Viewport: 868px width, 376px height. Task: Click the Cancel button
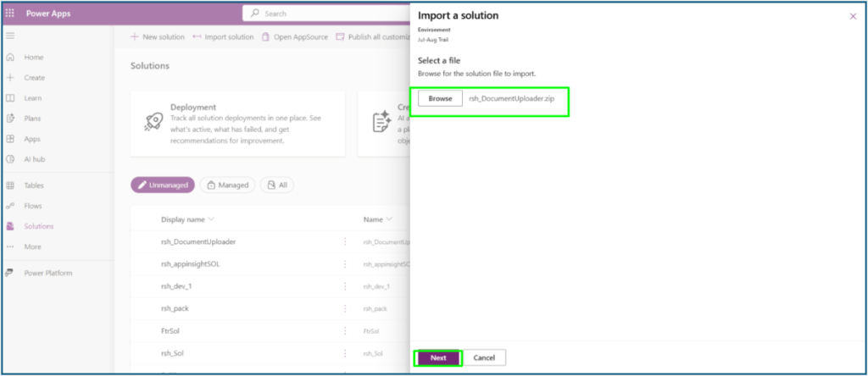coord(484,357)
